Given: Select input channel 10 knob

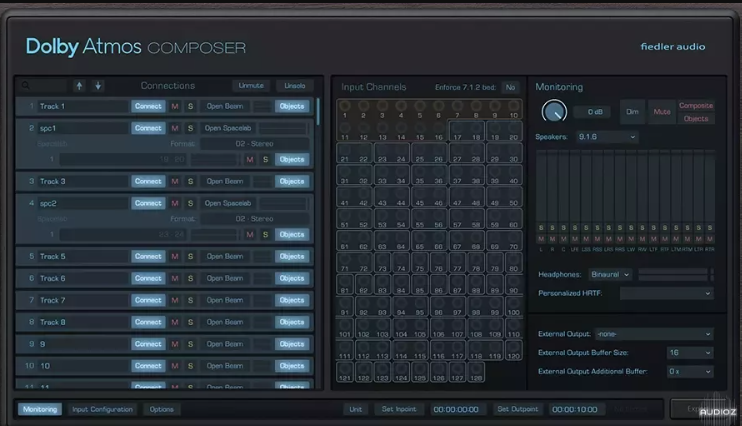Looking at the screenshot, I should pos(513,106).
